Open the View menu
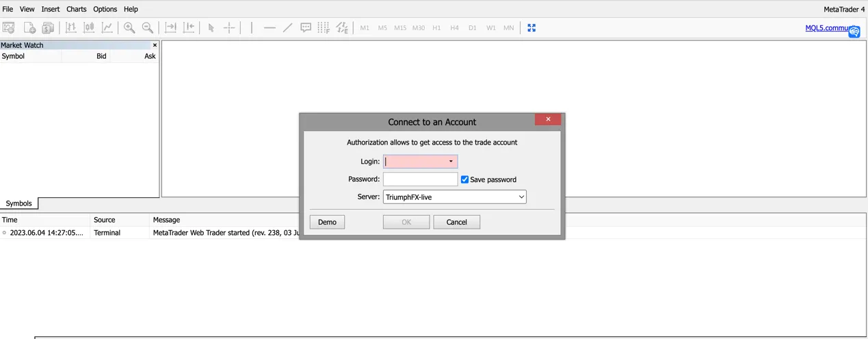Viewport: 868px width, 339px height. tap(27, 9)
